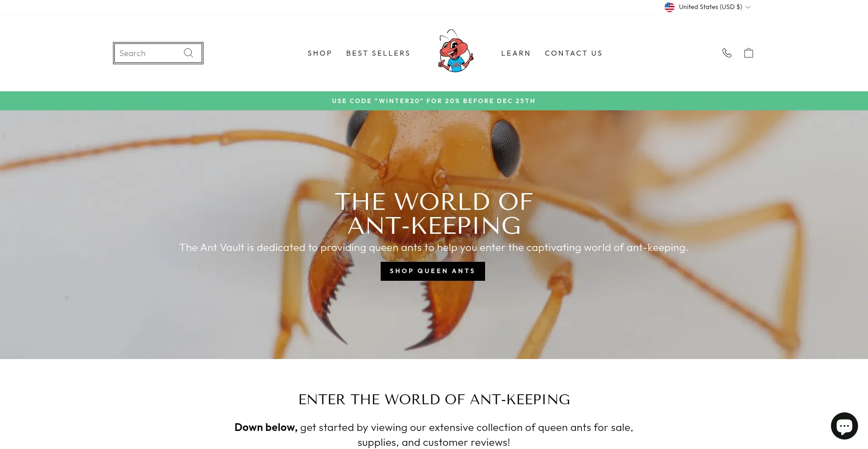Click the WINTER20 promo announcement bar
Screen dimensions: 868x449
(434, 101)
